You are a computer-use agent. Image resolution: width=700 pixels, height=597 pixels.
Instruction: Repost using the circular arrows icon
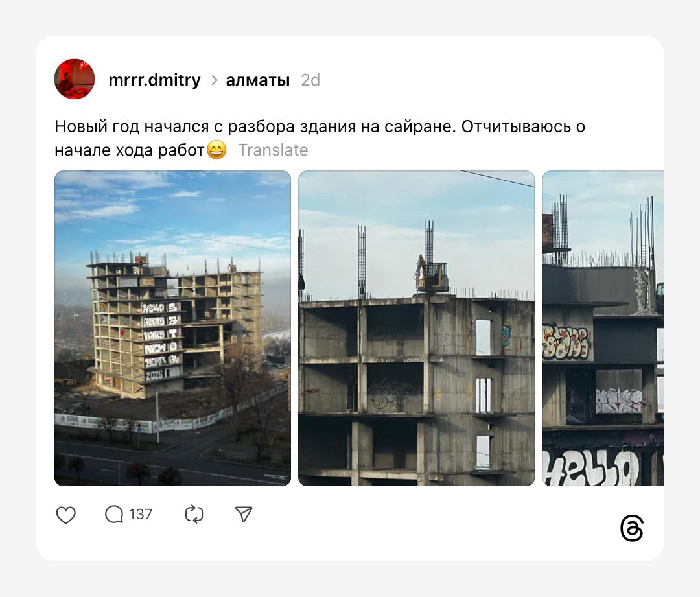click(x=194, y=514)
